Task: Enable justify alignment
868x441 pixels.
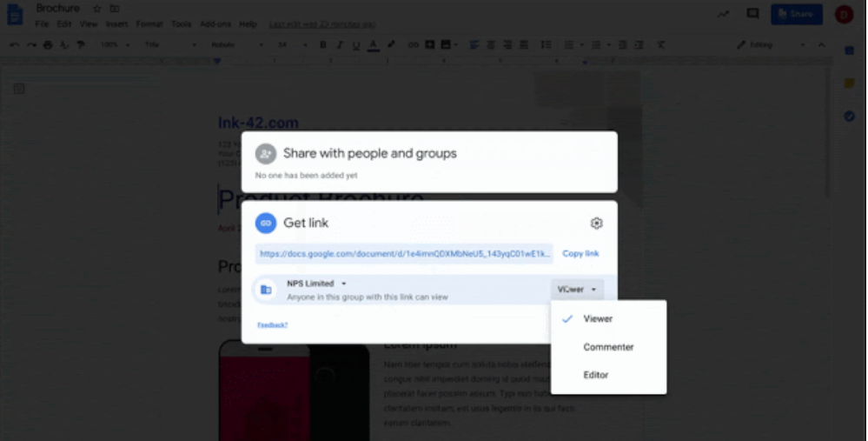Action: pos(524,45)
